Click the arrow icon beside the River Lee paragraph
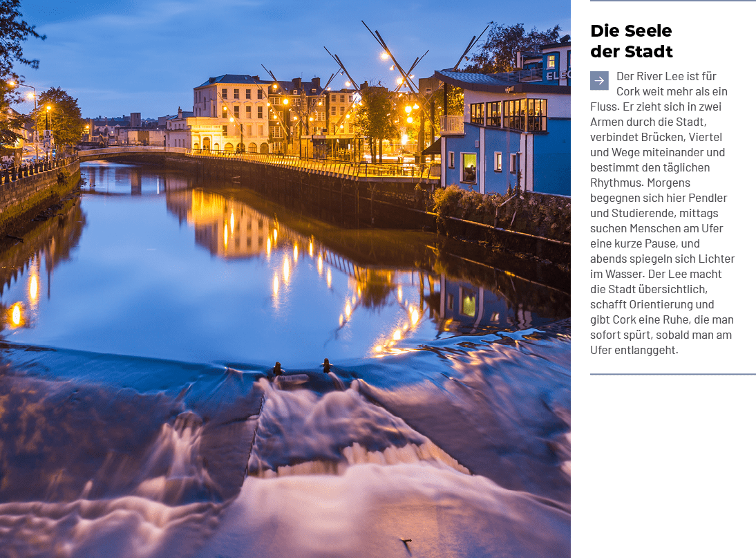756x558 pixels. point(599,81)
